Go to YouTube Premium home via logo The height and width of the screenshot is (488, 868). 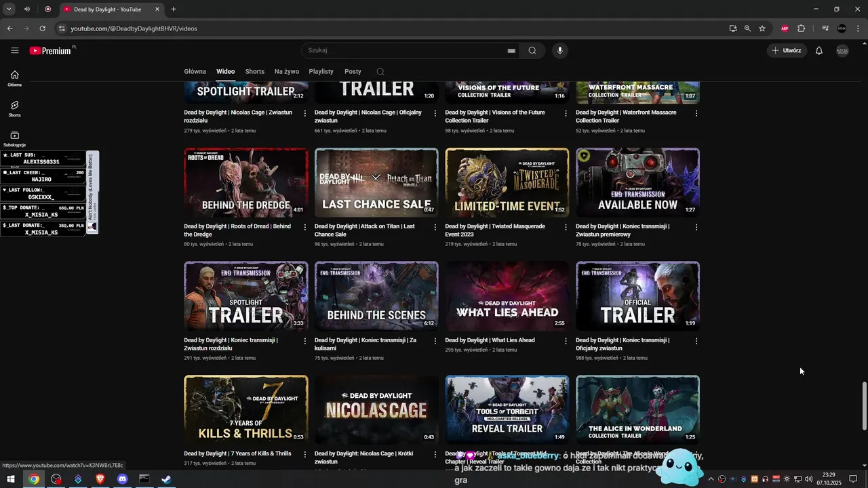[x=51, y=50]
